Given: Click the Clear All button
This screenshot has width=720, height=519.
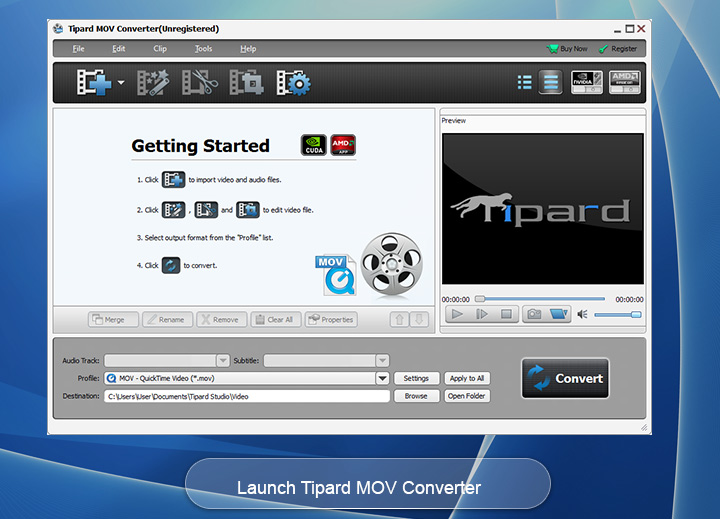Looking at the screenshot, I should pos(276,319).
